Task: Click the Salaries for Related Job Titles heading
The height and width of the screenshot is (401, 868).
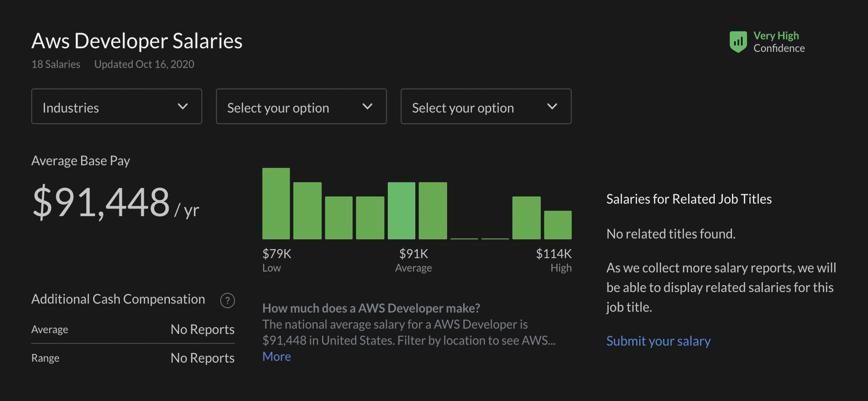Action: pos(689,199)
